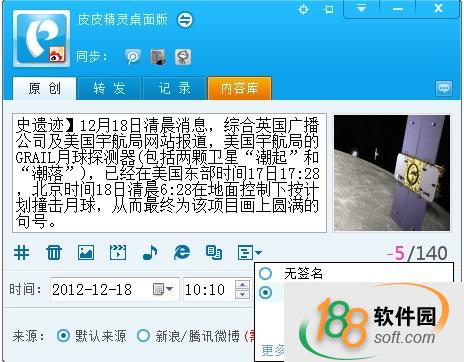The image size is (464, 362).
Task: Increase the time with up stepper
Action: point(242,285)
